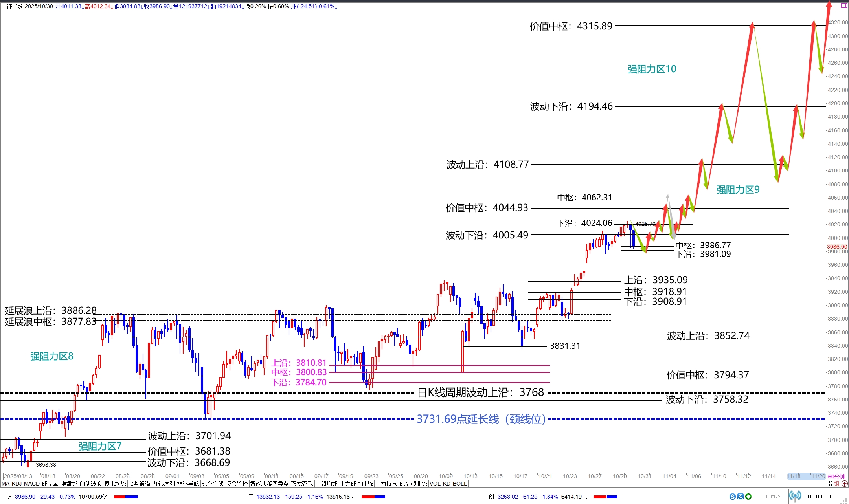Click the blue 买 buy icon
Viewport: 849px width, 504px height.
point(740,497)
